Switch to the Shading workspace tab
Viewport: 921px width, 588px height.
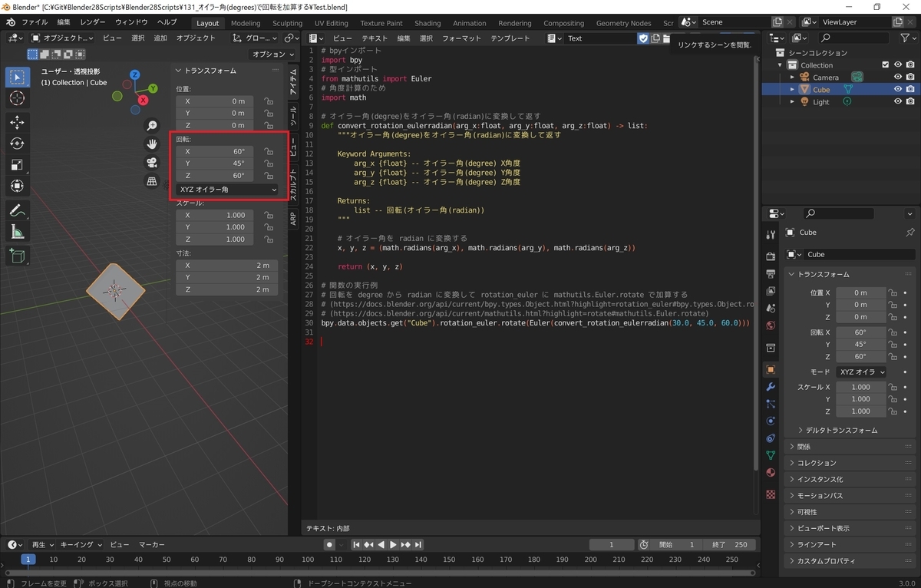tap(427, 23)
